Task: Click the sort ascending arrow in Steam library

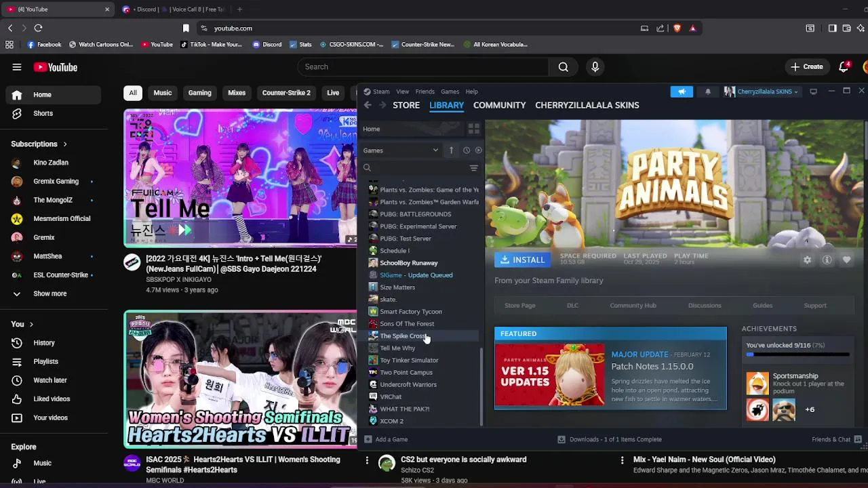Action: [x=451, y=150]
